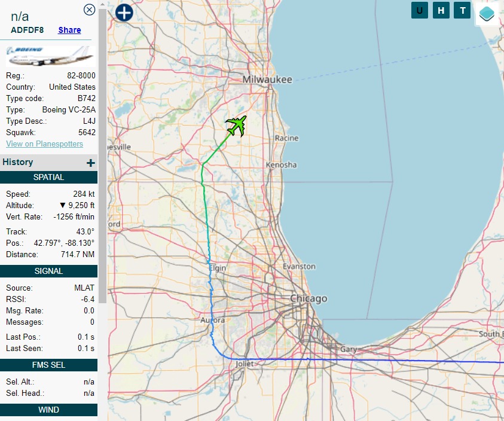Click the FMS SEL section header
This screenshot has width=504, height=421.
pyautogui.click(x=48, y=365)
